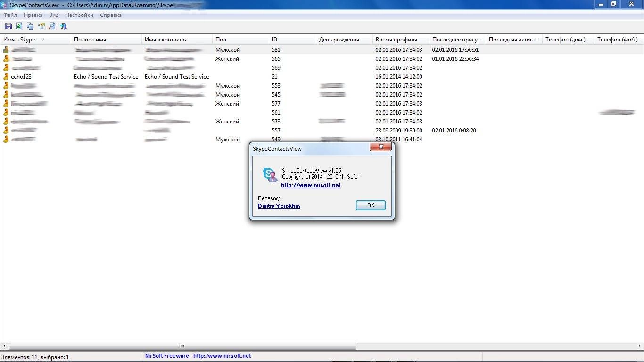Sort by the Телефон (дом.) column header

pos(568,40)
